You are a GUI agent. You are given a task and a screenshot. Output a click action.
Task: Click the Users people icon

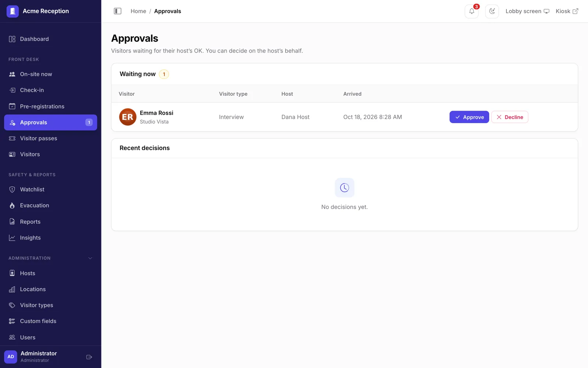pyautogui.click(x=12, y=337)
